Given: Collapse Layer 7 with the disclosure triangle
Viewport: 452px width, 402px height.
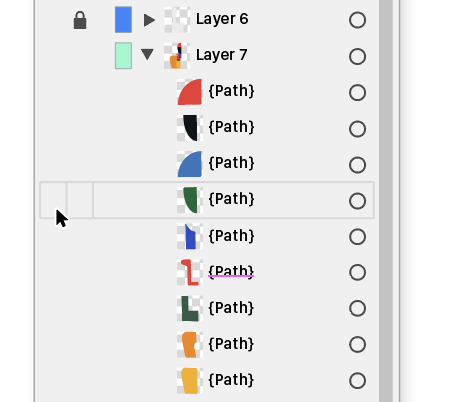Looking at the screenshot, I should pos(147,54).
